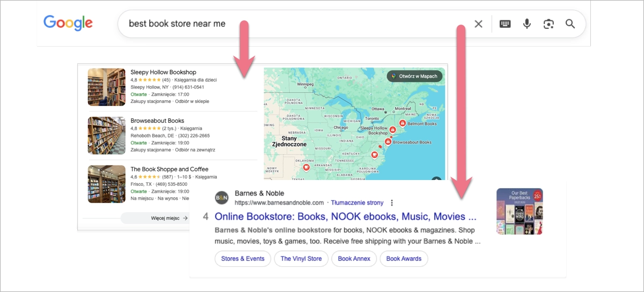
Task: Click the red pin near Oklahoma on map
Action: [306, 167]
